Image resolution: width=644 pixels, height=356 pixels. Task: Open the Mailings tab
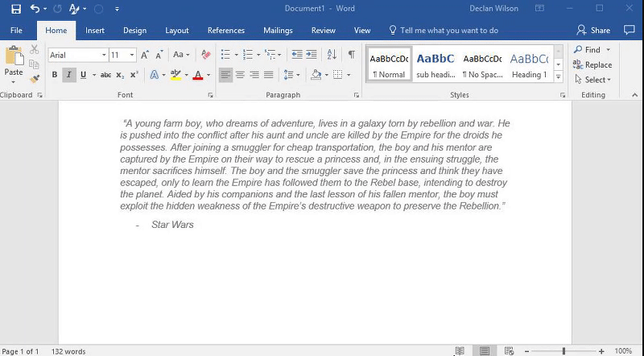pyautogui.click(x=278, y=31)
